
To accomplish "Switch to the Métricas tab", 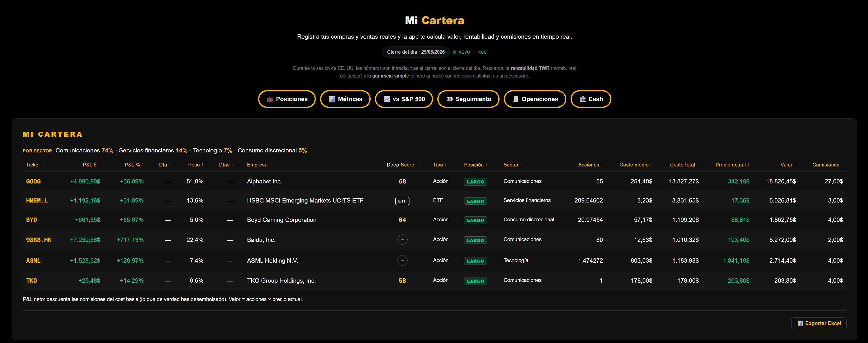I will click(345, 99).
